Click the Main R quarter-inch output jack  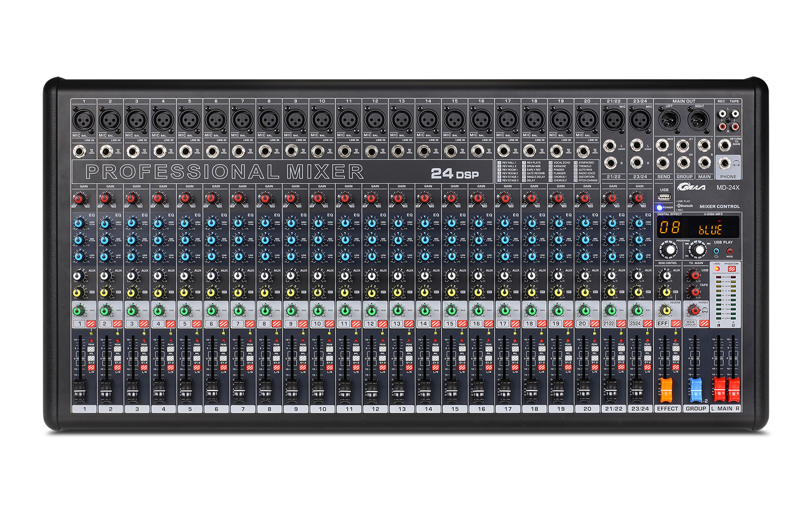[x=704, y=162]
